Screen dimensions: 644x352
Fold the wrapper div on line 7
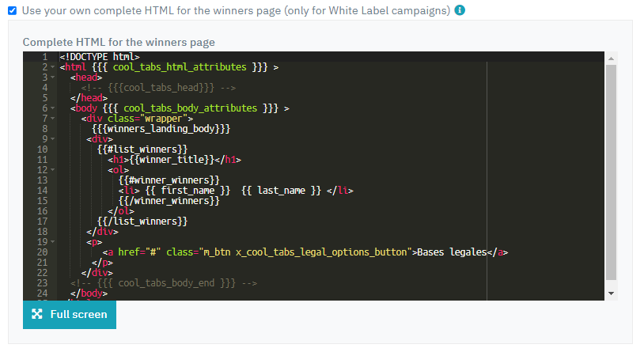(x=52, y=119)
